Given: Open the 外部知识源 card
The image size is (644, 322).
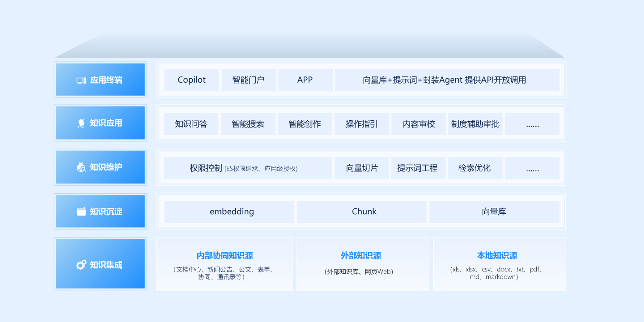Looking at the screenshot, I should tap(363, 264).
